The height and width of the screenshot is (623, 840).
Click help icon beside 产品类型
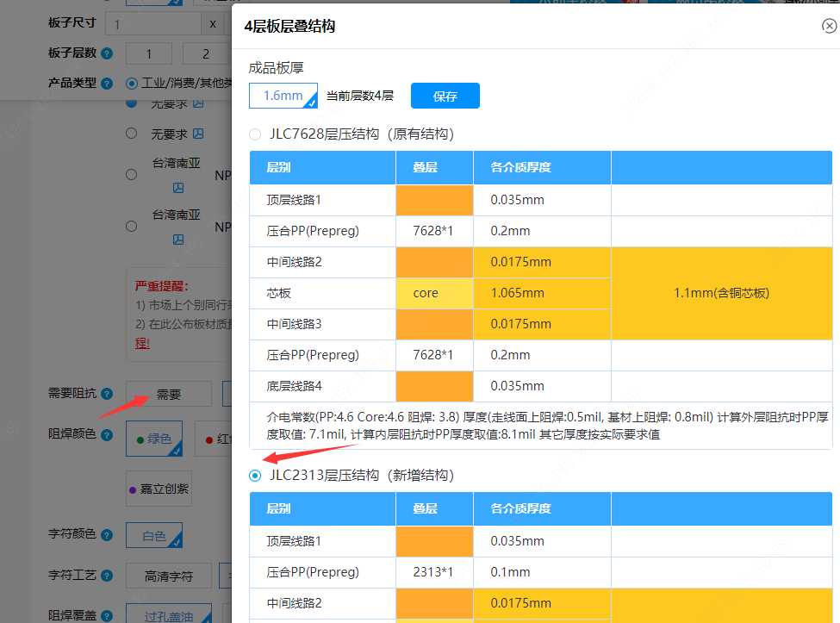click(107, 84)
